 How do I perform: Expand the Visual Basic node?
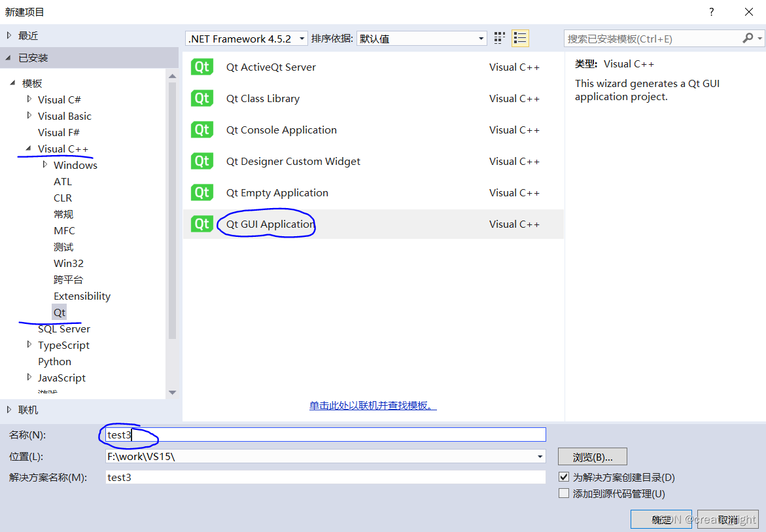[x=29, y=116]
